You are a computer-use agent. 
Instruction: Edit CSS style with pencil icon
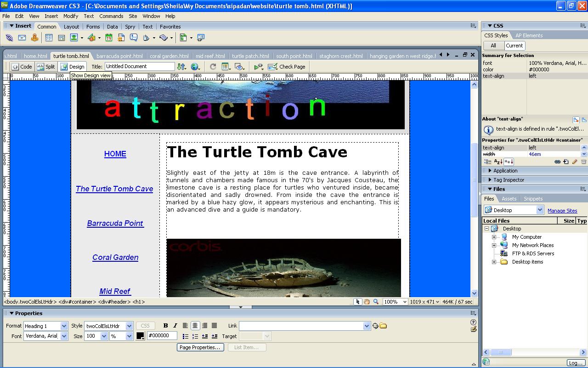click(575, 161)
